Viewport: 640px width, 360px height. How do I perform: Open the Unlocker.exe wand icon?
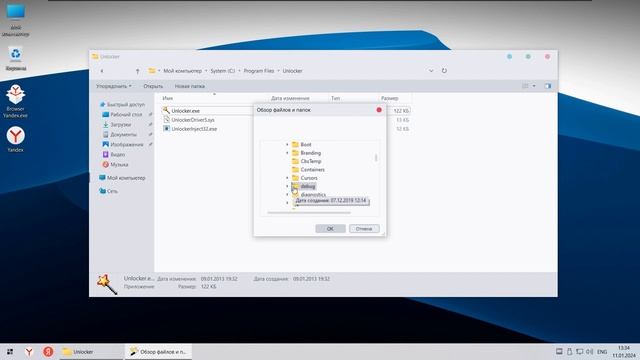point(166,110)
